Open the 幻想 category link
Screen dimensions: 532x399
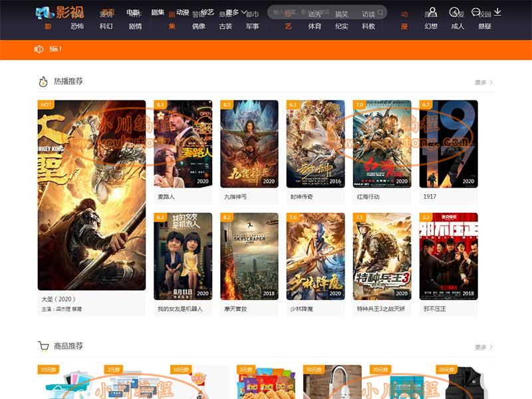click(x=431, y=26)
